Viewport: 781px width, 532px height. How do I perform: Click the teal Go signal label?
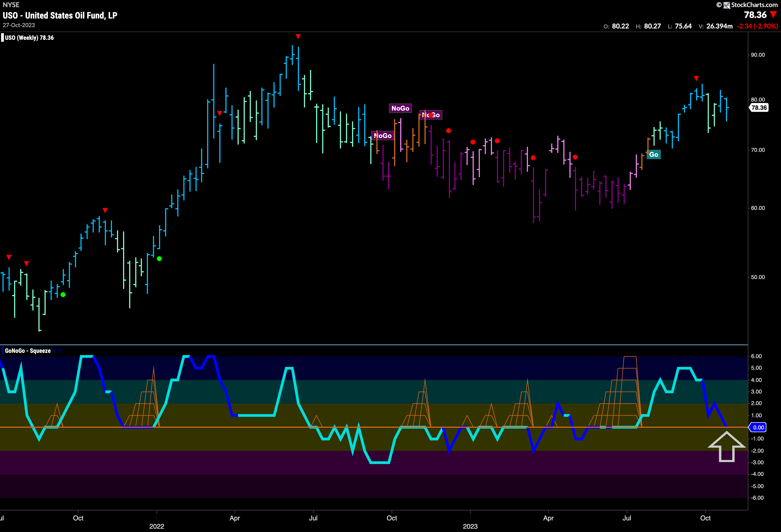(x=654, y=155)
